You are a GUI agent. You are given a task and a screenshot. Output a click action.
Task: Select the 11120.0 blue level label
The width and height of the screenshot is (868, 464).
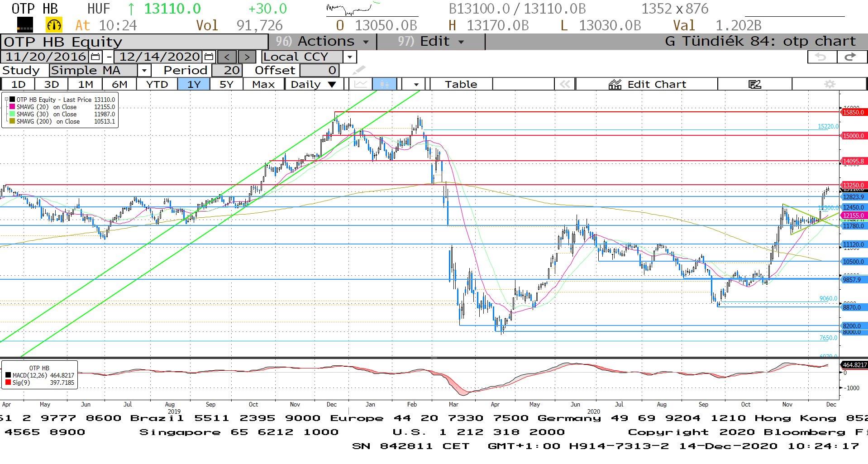(x=854, y=244)
